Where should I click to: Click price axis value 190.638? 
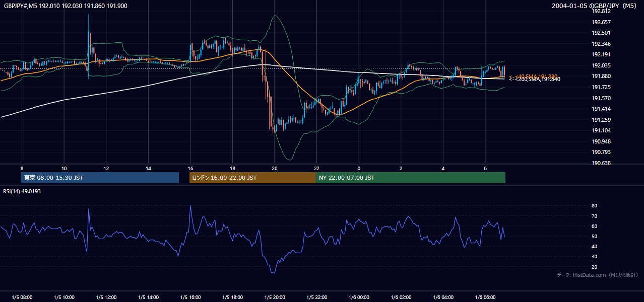pyautogui.click(x=602, y=163)
